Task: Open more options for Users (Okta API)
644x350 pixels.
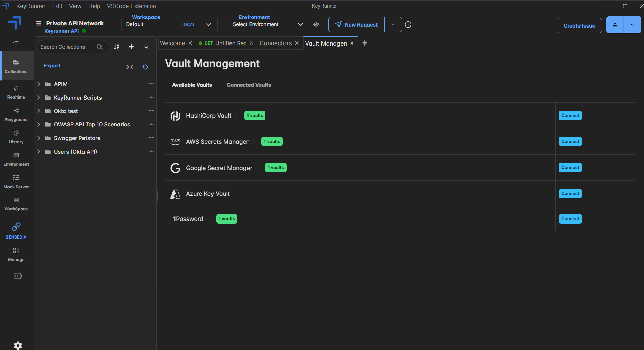Action: (x=151, y=152)
